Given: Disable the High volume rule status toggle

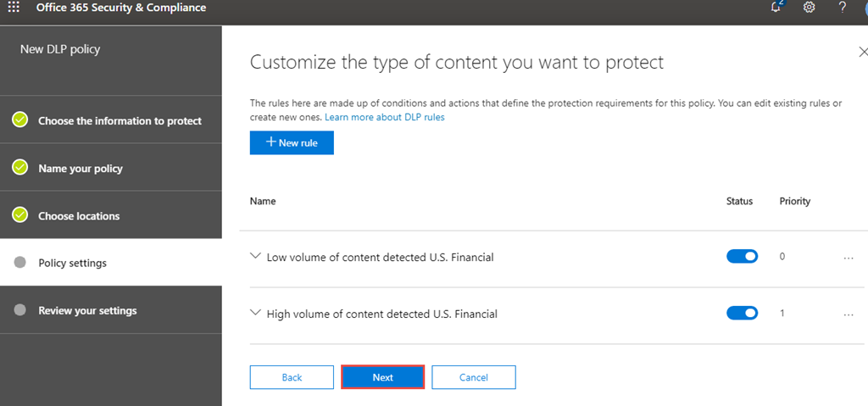Looking at the screenshot, I should tap(742, 313).
